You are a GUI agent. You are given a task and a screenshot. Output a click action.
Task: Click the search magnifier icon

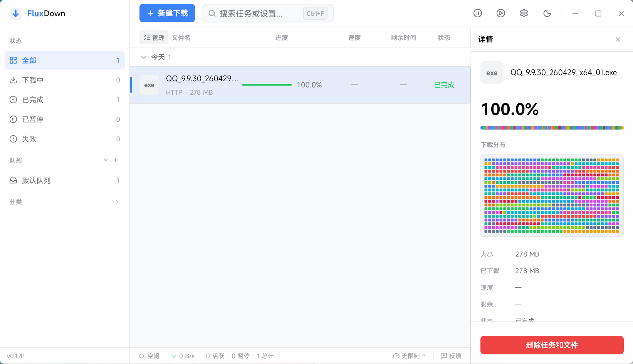point(212,13)
